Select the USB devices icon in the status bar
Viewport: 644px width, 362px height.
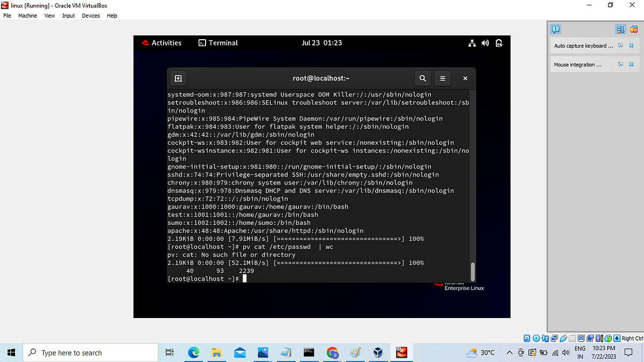click(x=563, y=338)
